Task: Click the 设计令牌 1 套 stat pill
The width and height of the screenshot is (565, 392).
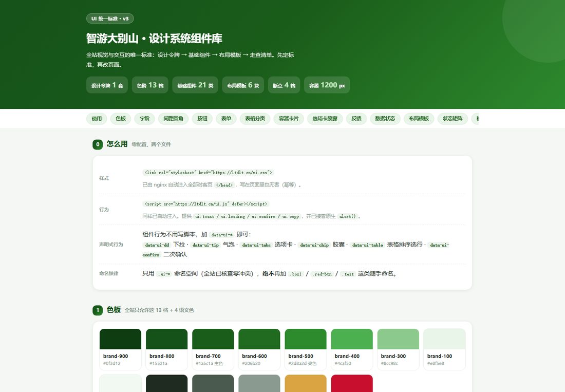Action: pos(107,85)
